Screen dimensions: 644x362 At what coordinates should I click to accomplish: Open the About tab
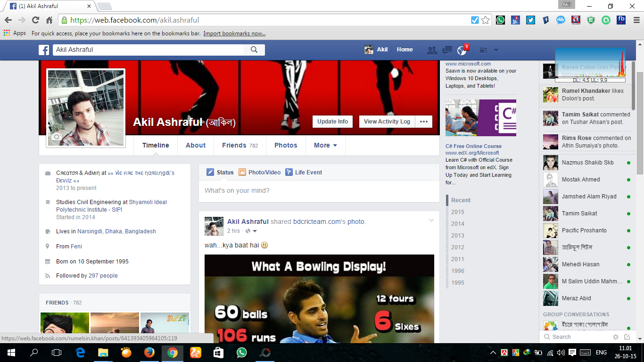(x=196, y=145)
